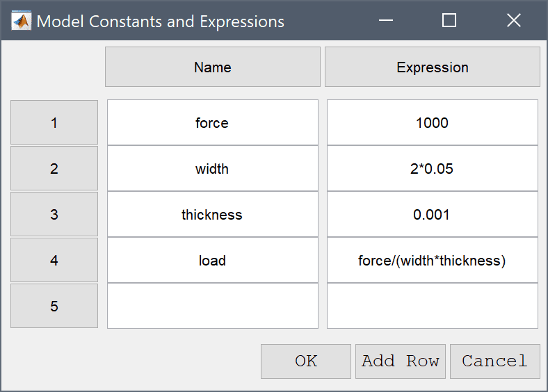Select row 3 header button
The image size is (548, 392).
pos(54,214)
